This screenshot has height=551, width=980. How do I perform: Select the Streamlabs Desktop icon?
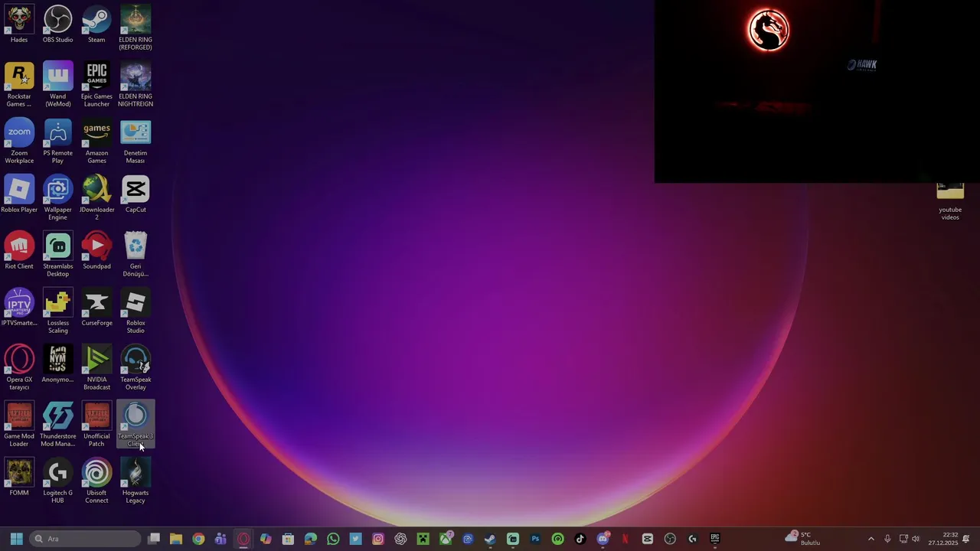point(58,254)
